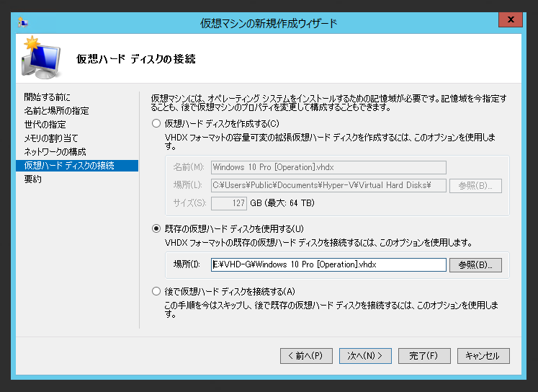Click the 次へ(N) > button
Image resolution: width=538 pixels, height=392 pixels.
[x=365, y=356]
